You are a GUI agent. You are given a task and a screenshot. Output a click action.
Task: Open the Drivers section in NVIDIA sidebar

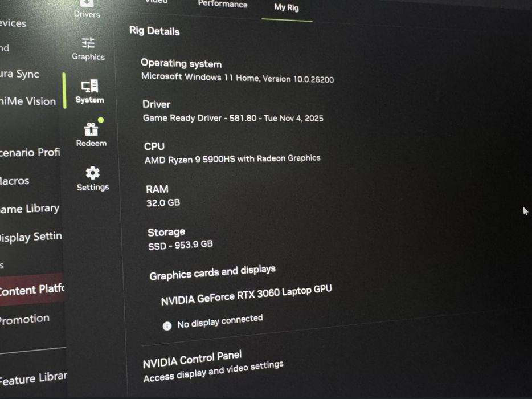pos(87,9)
